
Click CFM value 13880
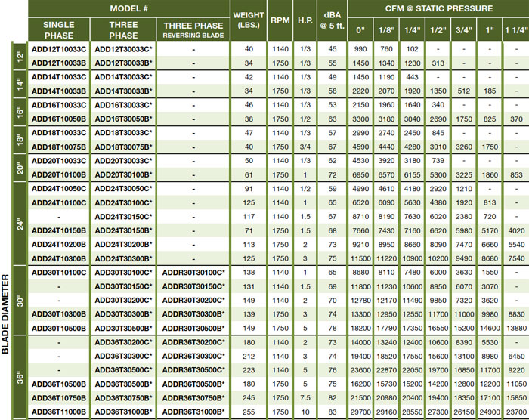click(x=516, y=329)
